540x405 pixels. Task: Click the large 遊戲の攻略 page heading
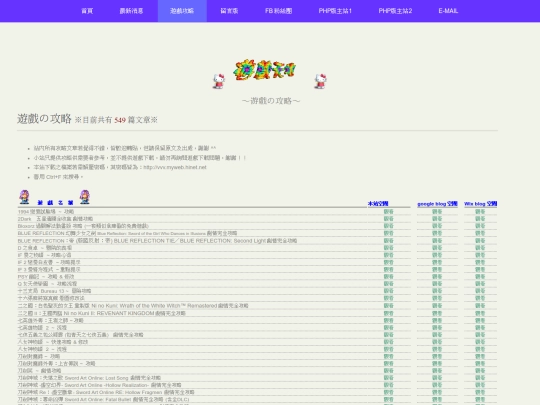click(x=44, y=118)
